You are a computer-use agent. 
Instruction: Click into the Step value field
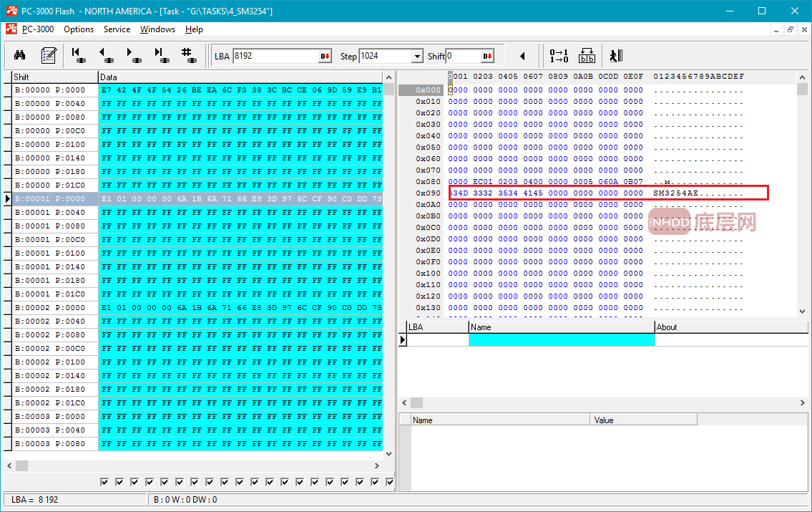386,56
